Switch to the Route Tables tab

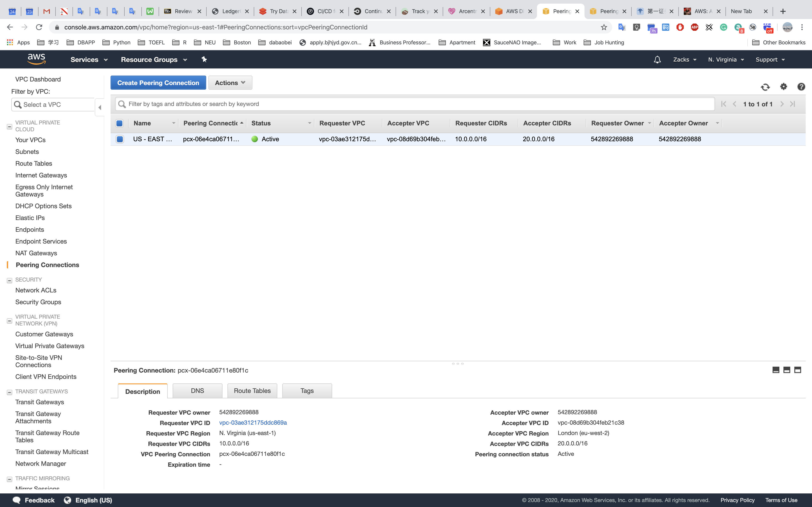tap(252, 391)
